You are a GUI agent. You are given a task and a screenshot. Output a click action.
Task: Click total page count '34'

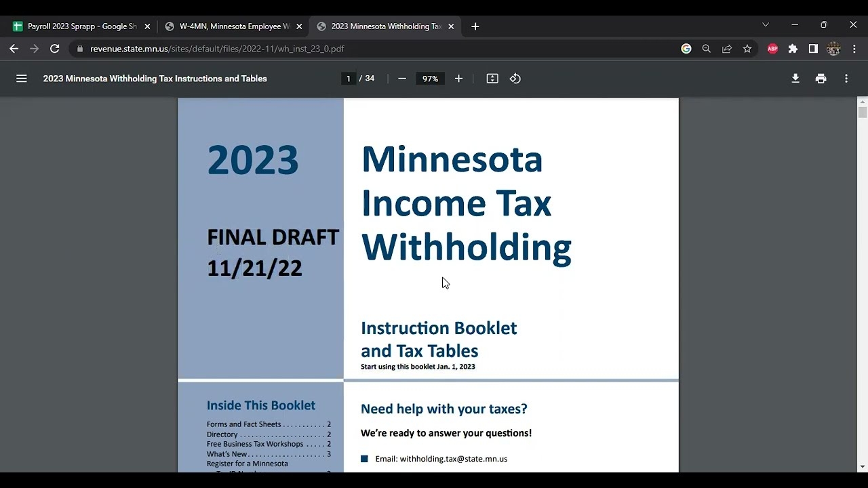[370, 79]
